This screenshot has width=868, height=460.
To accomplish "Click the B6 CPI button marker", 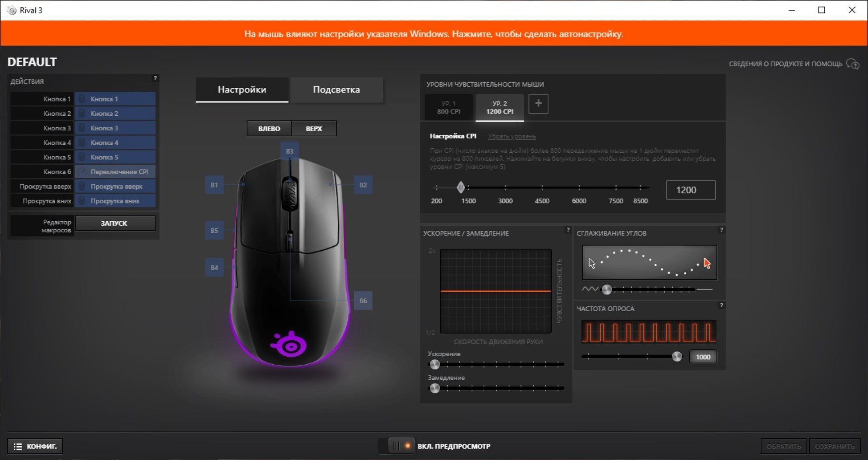I will 363,301.
